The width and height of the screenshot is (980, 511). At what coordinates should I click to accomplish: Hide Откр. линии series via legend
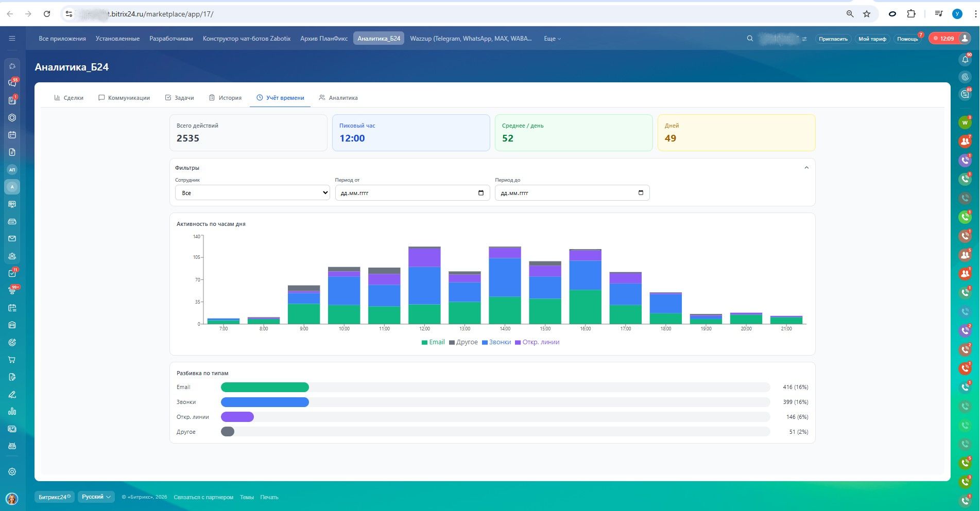coord(537,342)
